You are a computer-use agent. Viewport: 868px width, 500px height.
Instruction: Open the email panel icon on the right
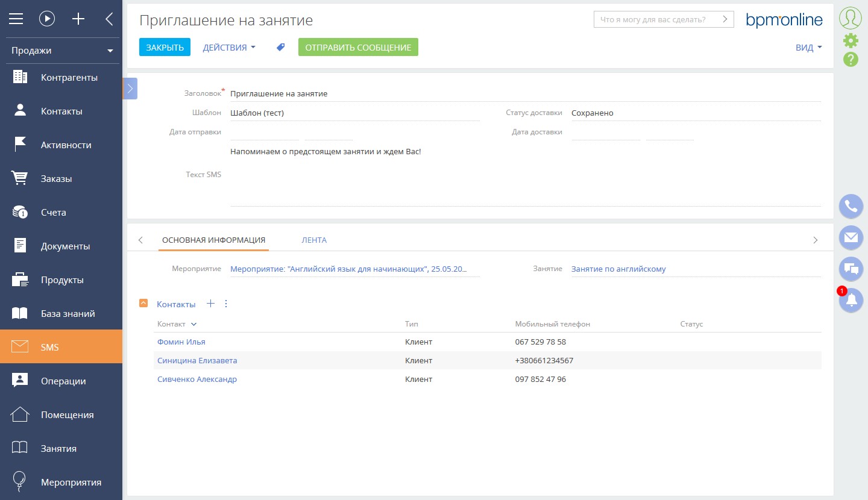click(x=851, y=237)
